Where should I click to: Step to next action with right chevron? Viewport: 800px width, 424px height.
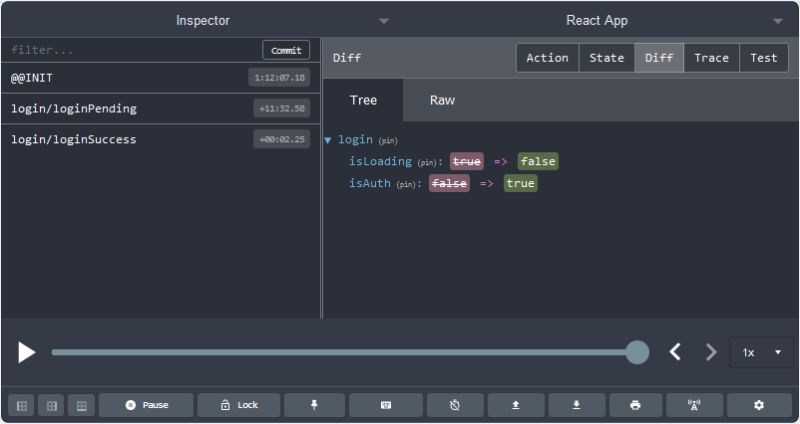point(711,352)
